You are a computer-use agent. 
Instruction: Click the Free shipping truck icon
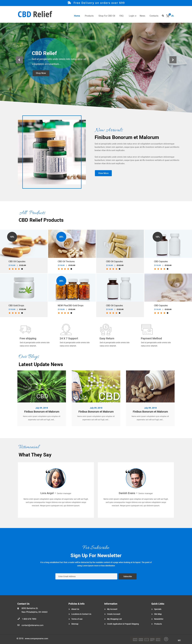(x=25, y=329)
